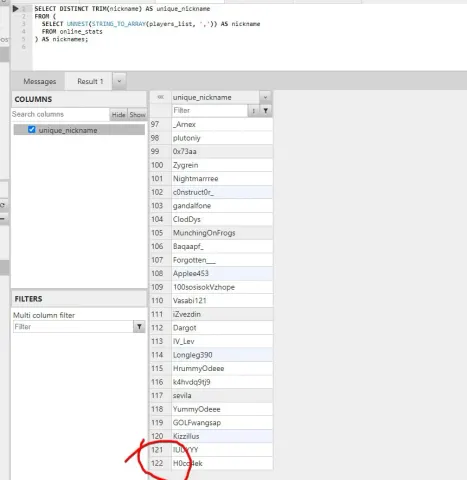The image size is (467, 480).
Task: Collapse columns panel with double-arrow icon
Action: tap(161, 97)
